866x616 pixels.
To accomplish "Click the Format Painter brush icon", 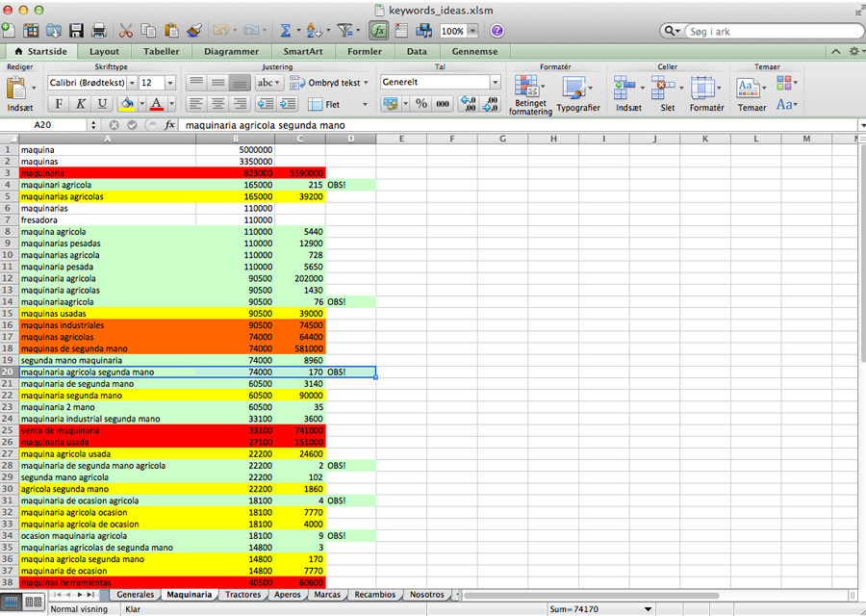I will [194, 31].
